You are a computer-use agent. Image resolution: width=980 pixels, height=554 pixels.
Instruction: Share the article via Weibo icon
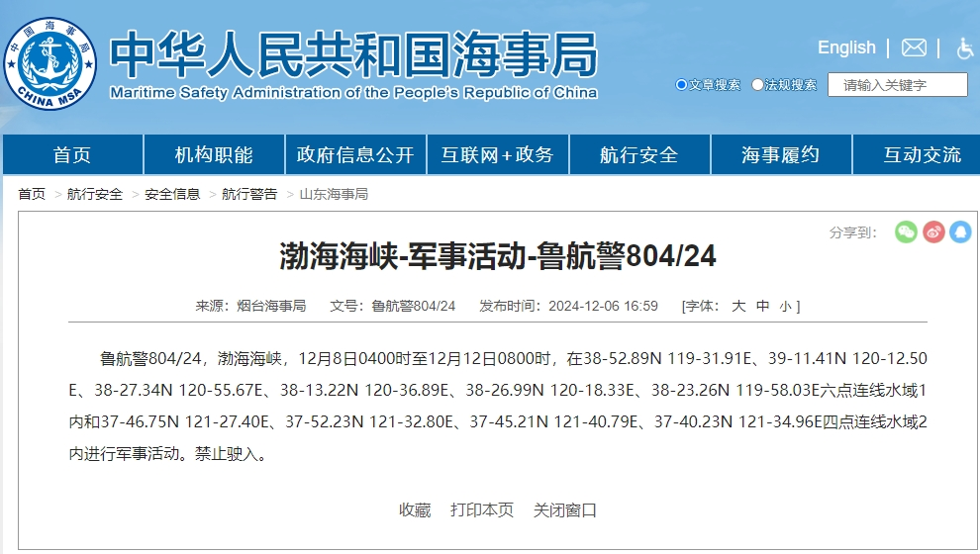pyautogui.click(x=933, y=232)
